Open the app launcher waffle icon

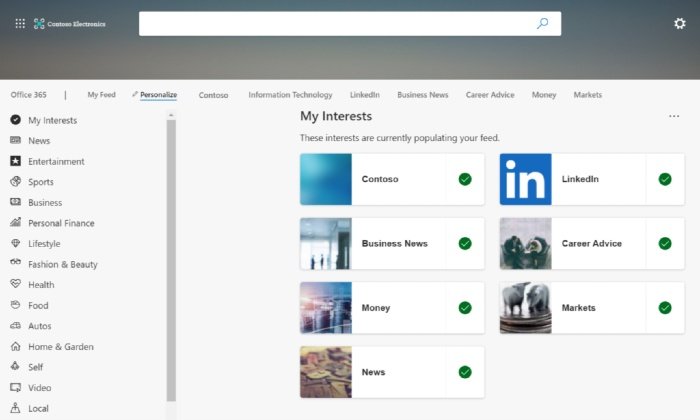pos(20,24)
